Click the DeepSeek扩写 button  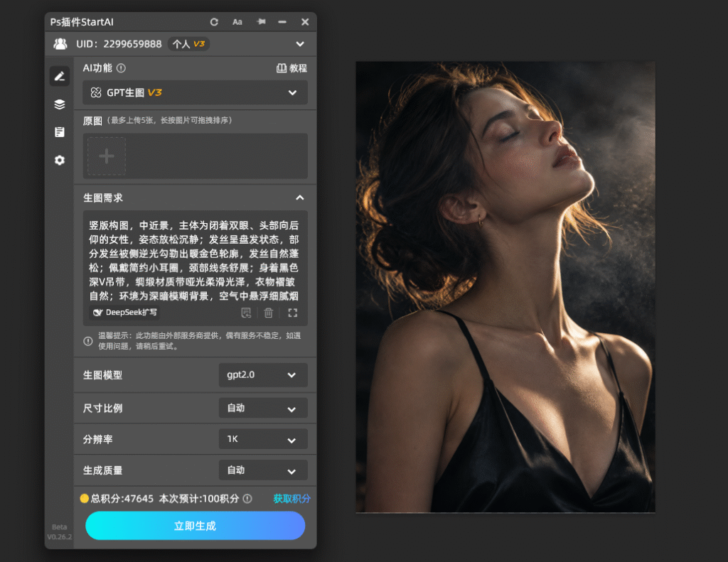click(124, 313)
